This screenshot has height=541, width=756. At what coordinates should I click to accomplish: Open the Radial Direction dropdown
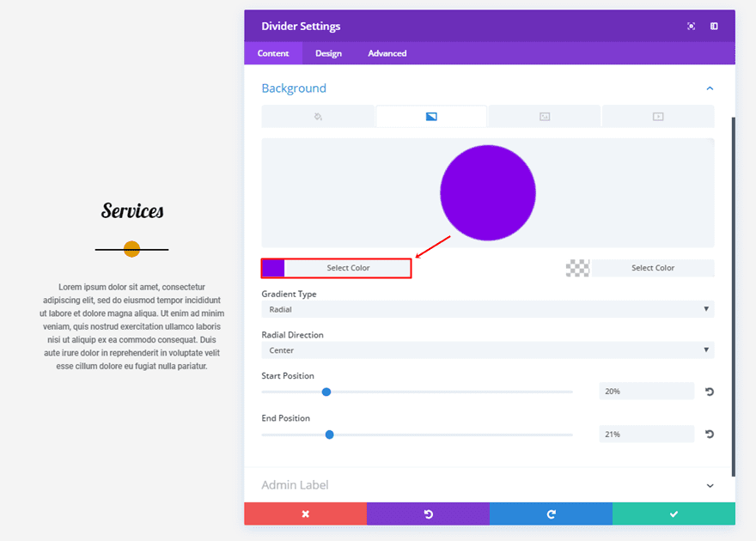(487, 350)
